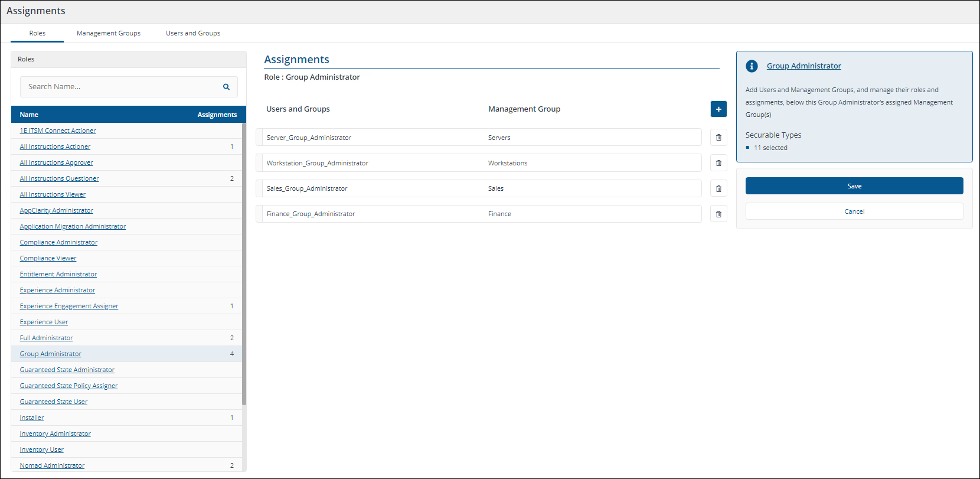This screenshot has width=980, height=479.
Task: Open the Users and Groups tab
Action: (193, 33)
